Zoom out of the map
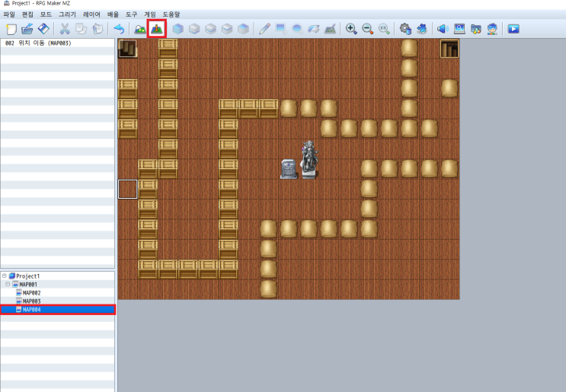Viewport: 566px width, 392px height. click(368, 29)
